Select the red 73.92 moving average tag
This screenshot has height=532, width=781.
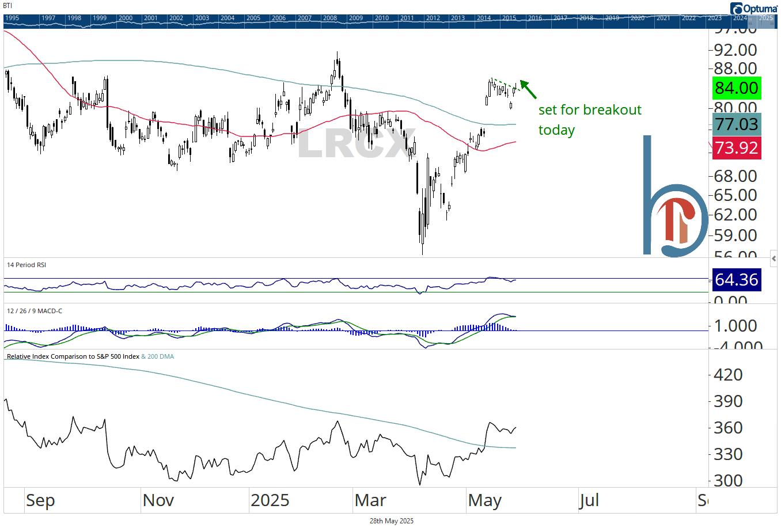[x=737, y=148]
